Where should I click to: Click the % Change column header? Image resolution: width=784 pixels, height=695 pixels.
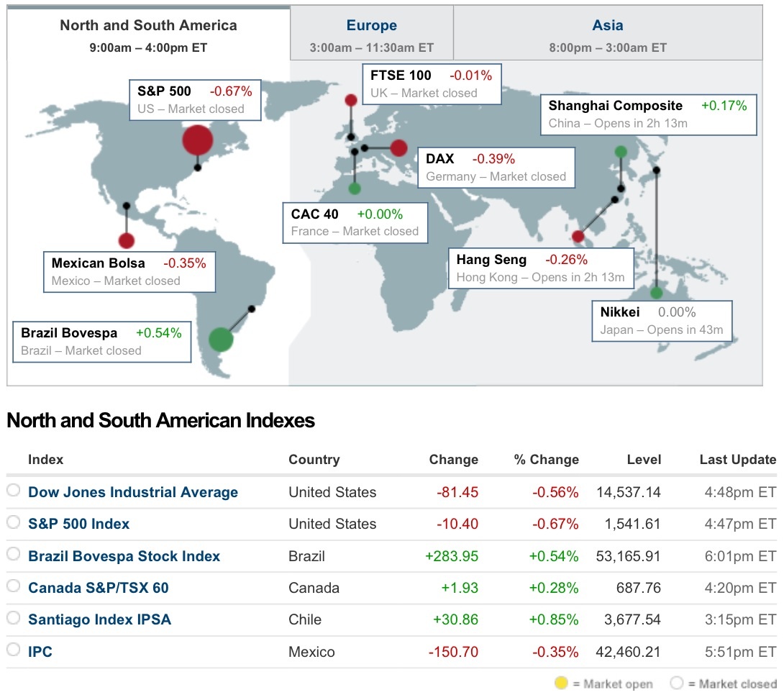546,460
